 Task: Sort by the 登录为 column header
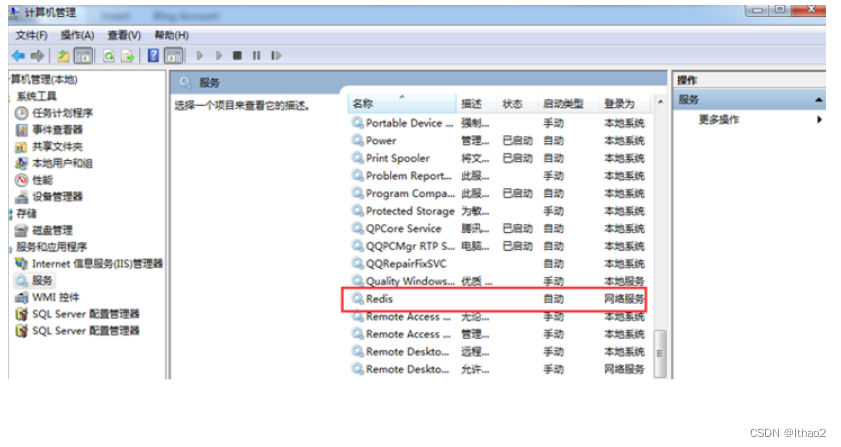click(625, 104)
